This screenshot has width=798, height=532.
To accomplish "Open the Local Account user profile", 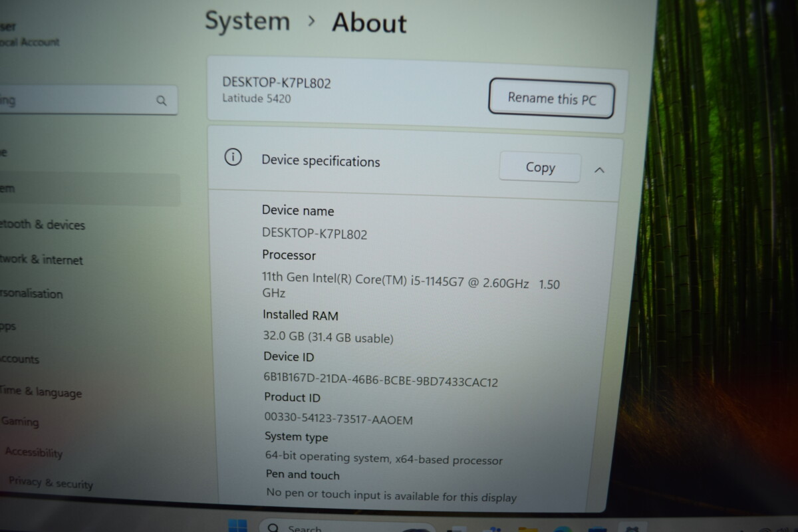I will 30,35.
